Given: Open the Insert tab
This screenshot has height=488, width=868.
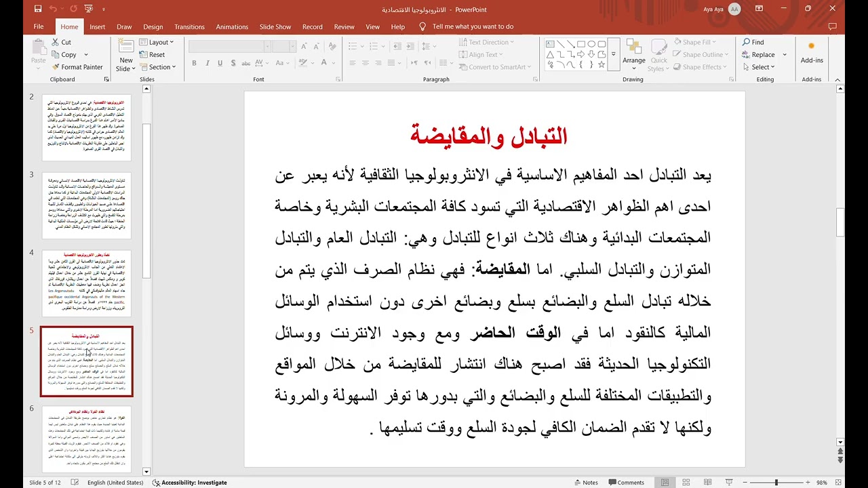Looking at the screenshot, I should [98, 26].
